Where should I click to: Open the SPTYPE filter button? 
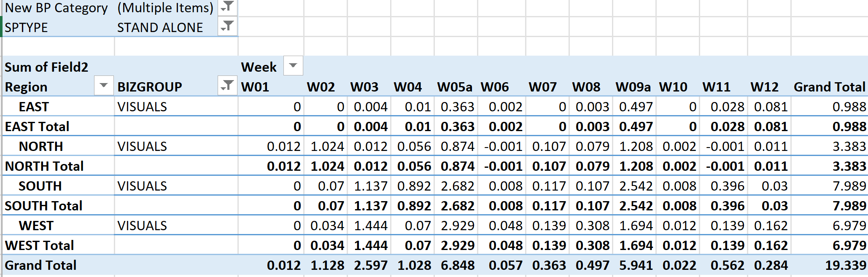click(x=227, y=27)
